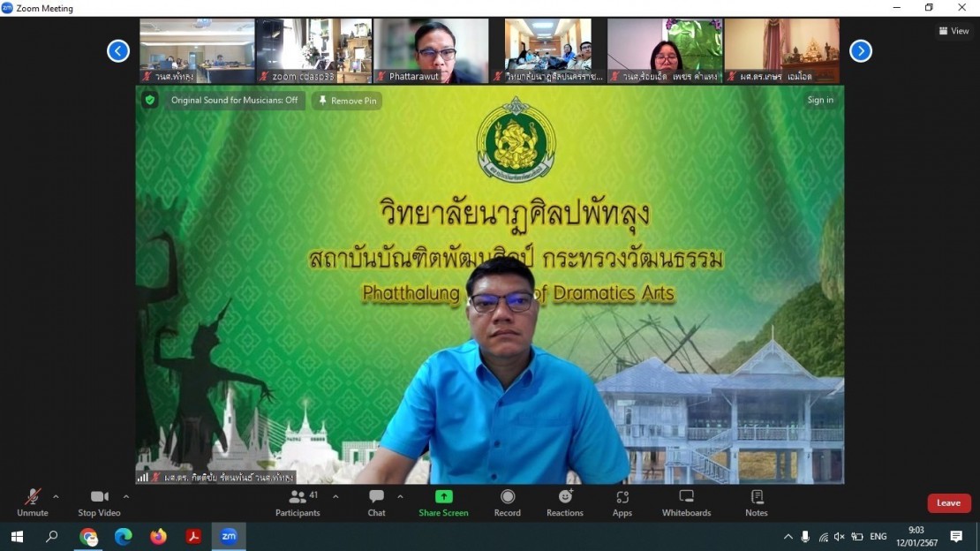Select the thumbnail showing pink curtain and shrine

(x=781, y=50)
